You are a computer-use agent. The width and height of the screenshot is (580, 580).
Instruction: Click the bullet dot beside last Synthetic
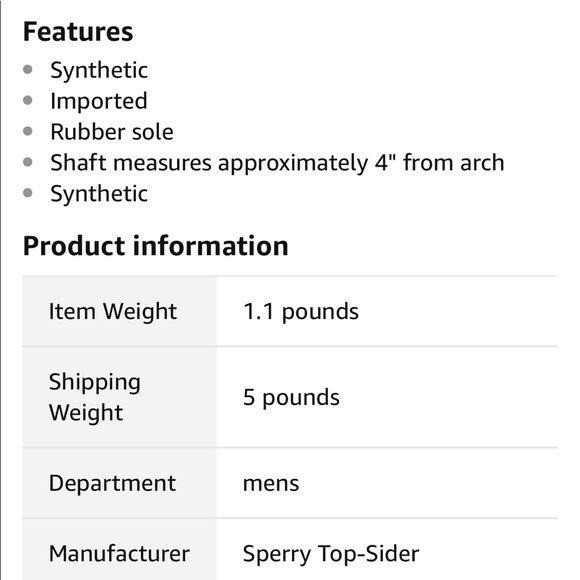(28, 193)
